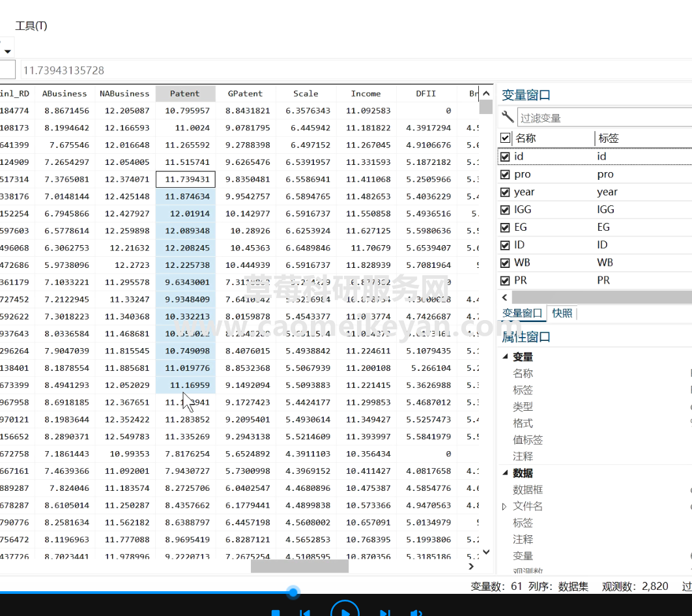Select the DFII cell 4.3917294
The width and height of the screenshot is (692, 616).
tap(427, 128)
